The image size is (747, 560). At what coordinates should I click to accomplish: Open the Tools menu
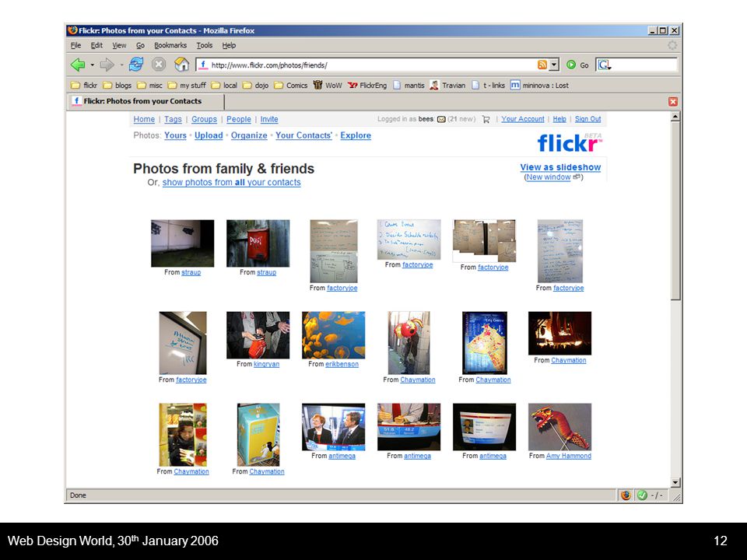(205, 45)
